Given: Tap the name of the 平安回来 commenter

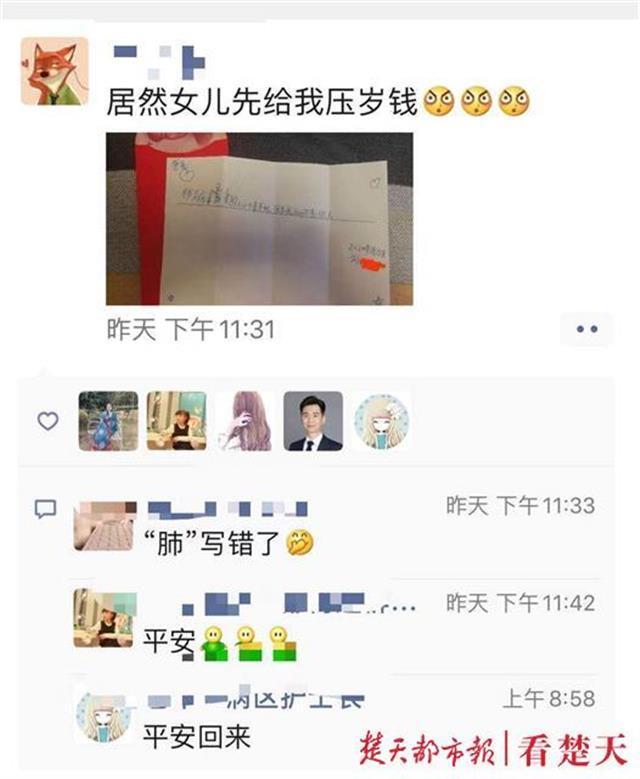Looking at the screenshot, I should tap(256, 698).
